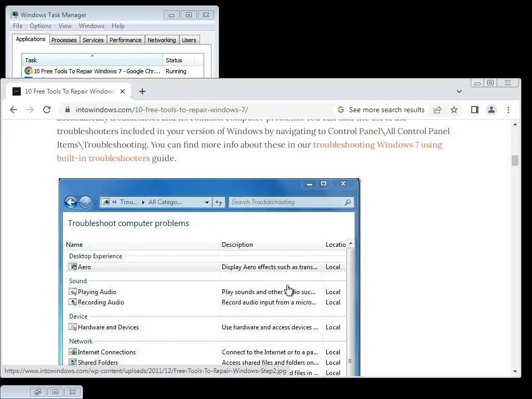The height and width of the screenshot is (399, 532).
Task: Click back arrow in Troubleshooting image
Action: click(71, 202)
